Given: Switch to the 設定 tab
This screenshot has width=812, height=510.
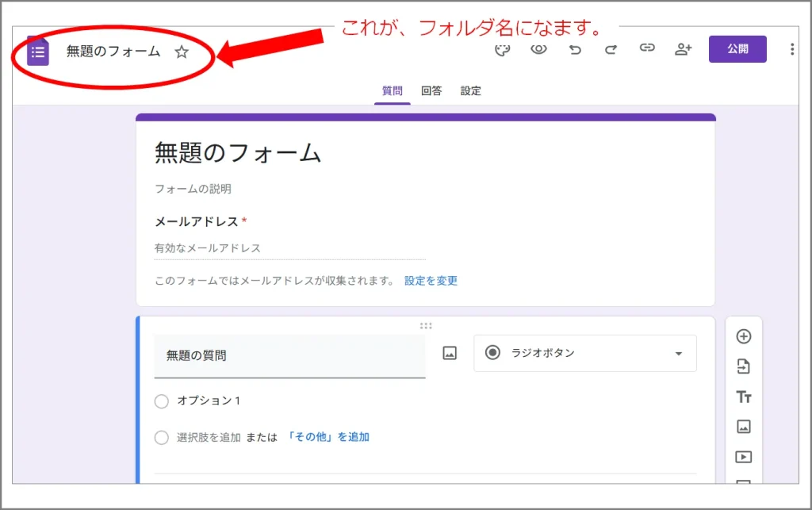Looking at the screenshot, I should [471, 91].
